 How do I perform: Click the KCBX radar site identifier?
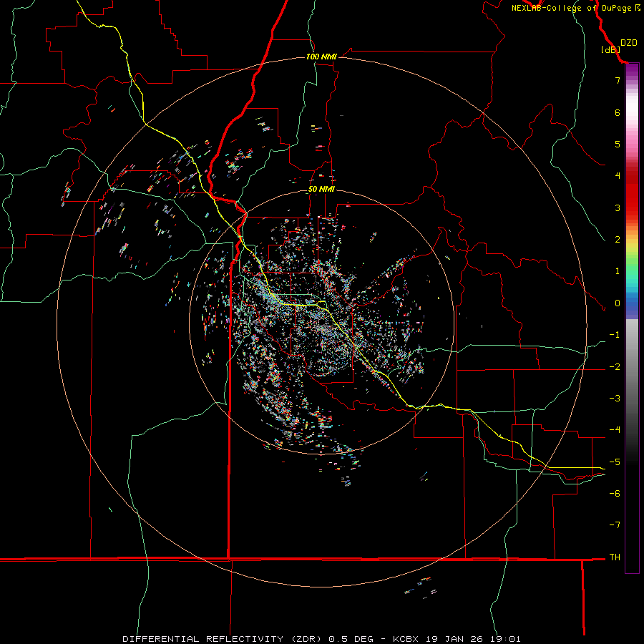click(406, 639)
